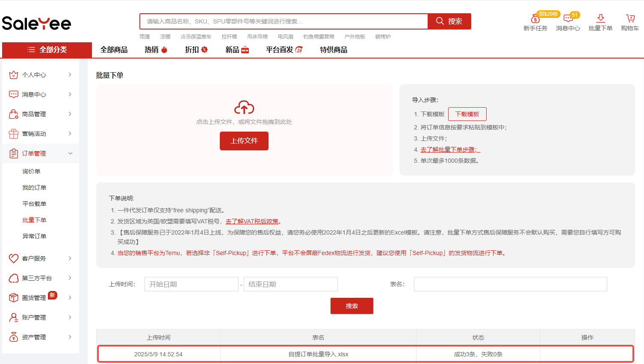Screen dimensions: 644x364
Task: Click the SaleYee logo
Action: coord(36,23)
